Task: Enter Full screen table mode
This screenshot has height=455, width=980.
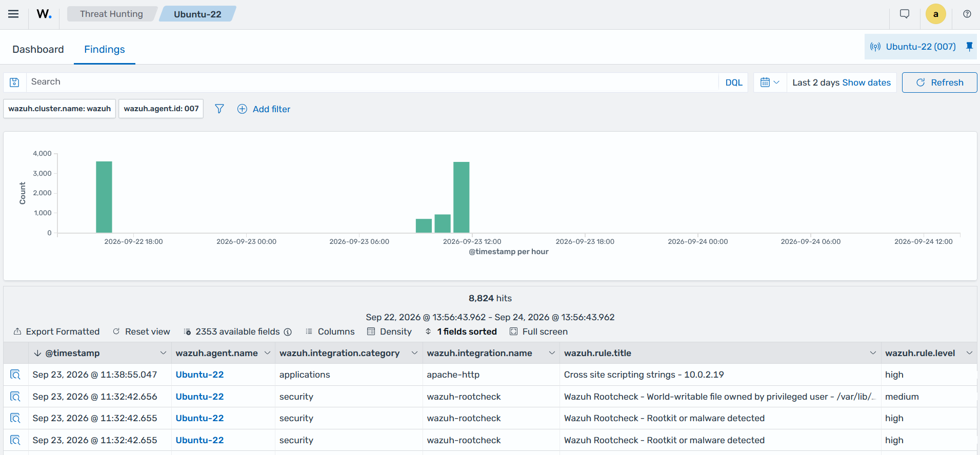Action: point(538,332)
